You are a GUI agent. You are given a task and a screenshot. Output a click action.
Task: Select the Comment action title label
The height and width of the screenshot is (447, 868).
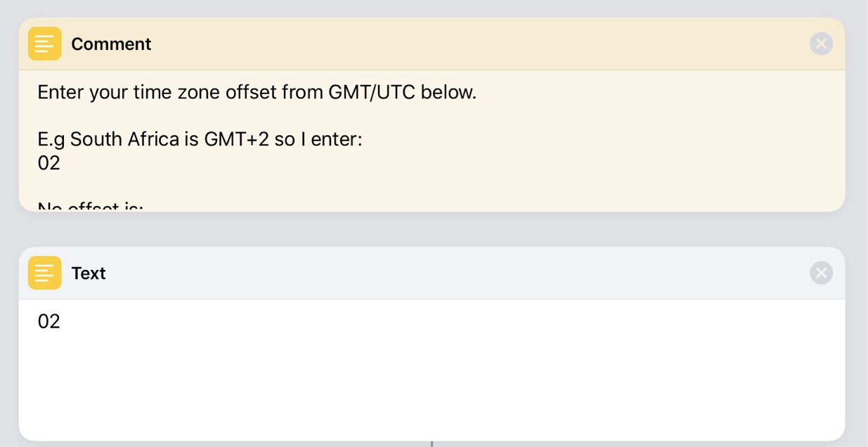(x=111, y=44)
